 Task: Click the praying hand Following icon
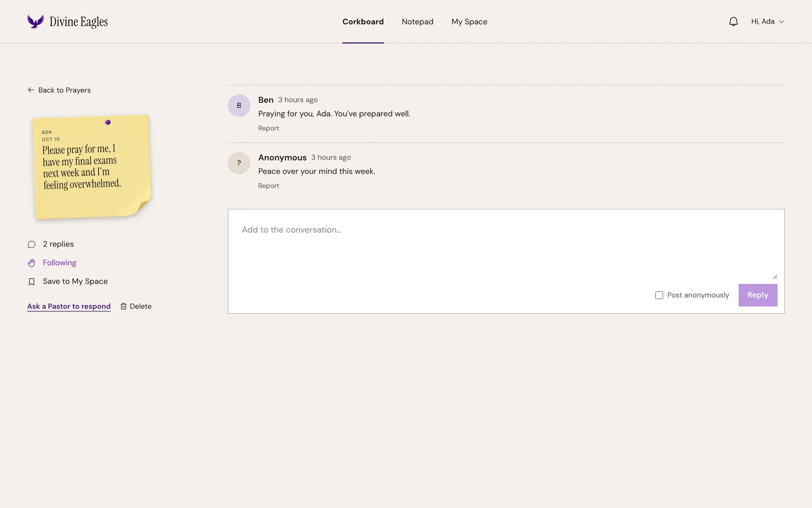pyautogui.click(x=31, y=263)
